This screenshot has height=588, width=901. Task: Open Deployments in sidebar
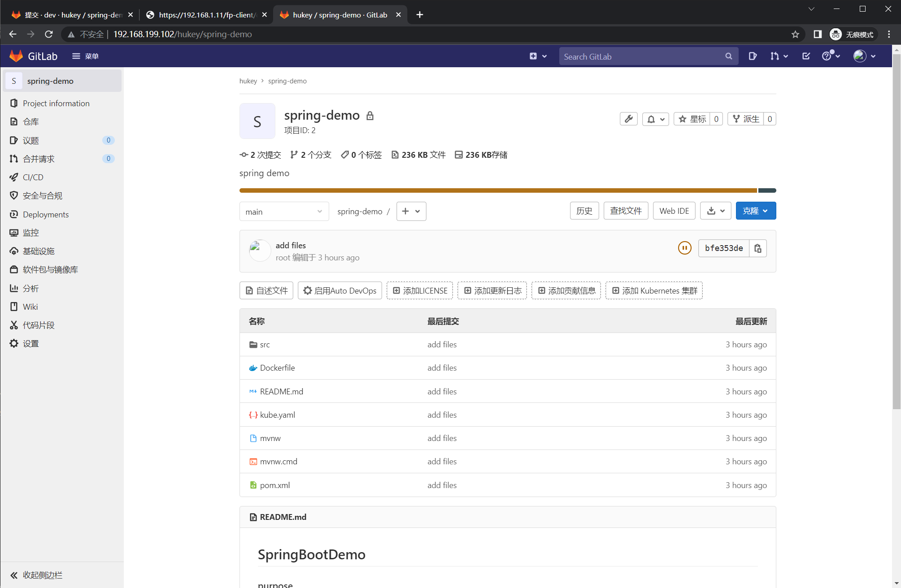[46, 214]
